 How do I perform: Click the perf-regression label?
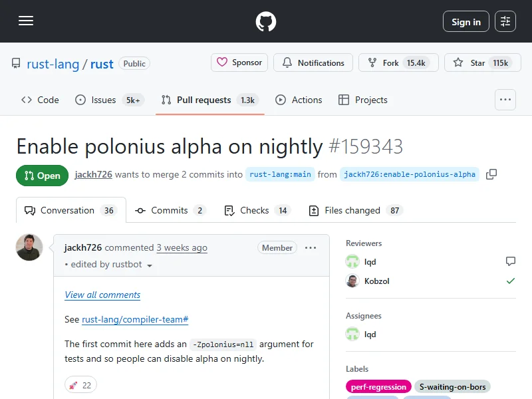[x=378, y=387]
